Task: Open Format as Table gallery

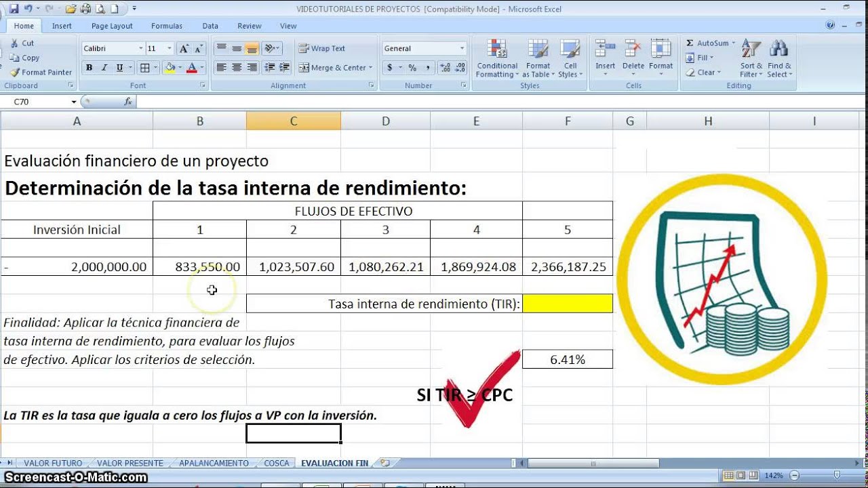Action: coord(538,59)
